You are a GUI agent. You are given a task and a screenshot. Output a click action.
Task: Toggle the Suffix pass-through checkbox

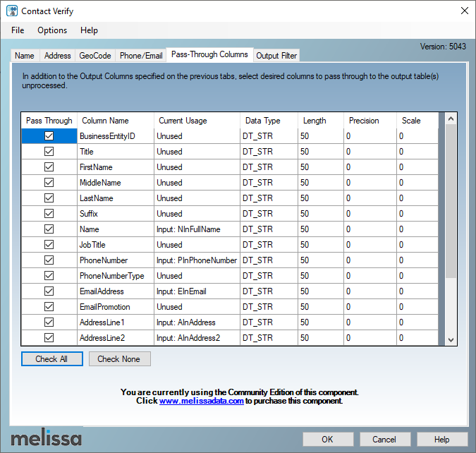point(49,213)
